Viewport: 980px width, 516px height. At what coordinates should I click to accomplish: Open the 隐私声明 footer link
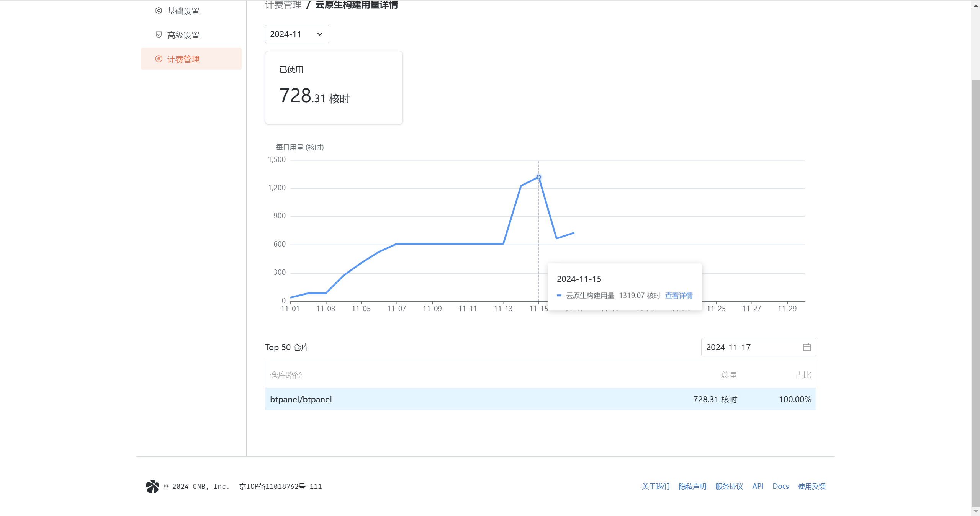pos(692,487)
